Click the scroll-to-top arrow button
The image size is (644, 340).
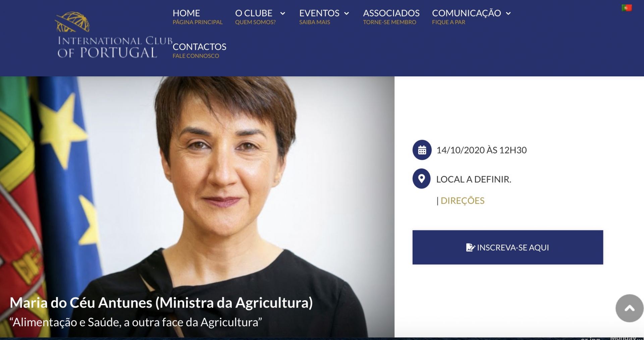tap(630, 308)
